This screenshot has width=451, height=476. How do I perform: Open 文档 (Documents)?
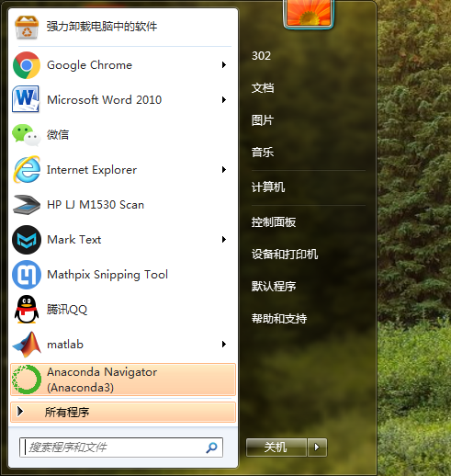tap(263, 88)
